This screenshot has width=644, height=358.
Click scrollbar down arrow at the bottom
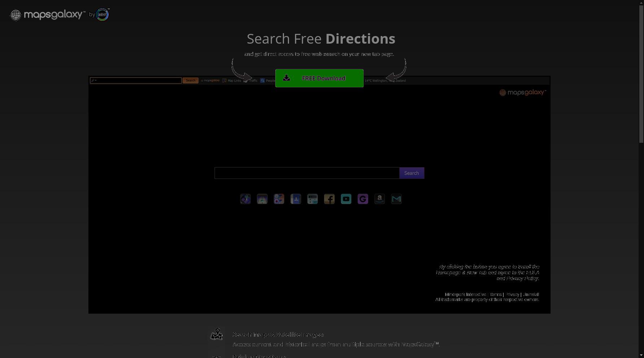(641, 355)
